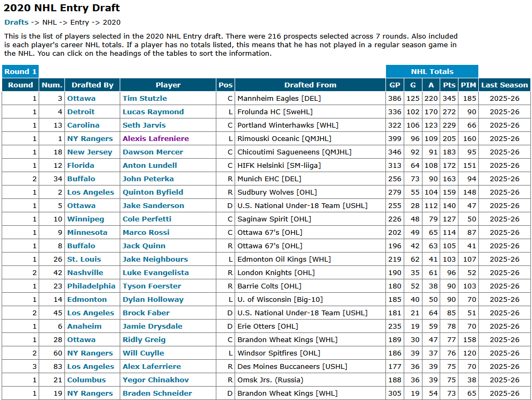Sort by Last Season column header
532x400 pixels.
(x=505, y=85)
